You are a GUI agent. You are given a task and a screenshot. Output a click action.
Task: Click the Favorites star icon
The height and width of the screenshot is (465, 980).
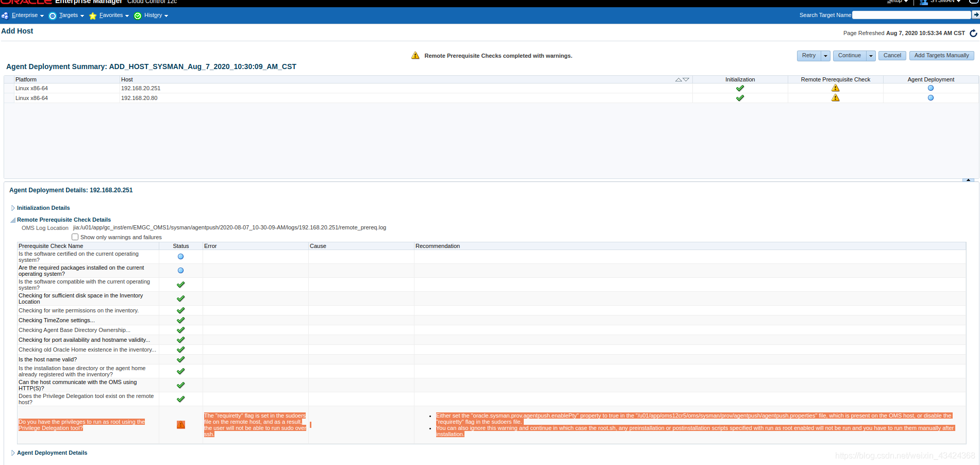click(x=93, y=16)
